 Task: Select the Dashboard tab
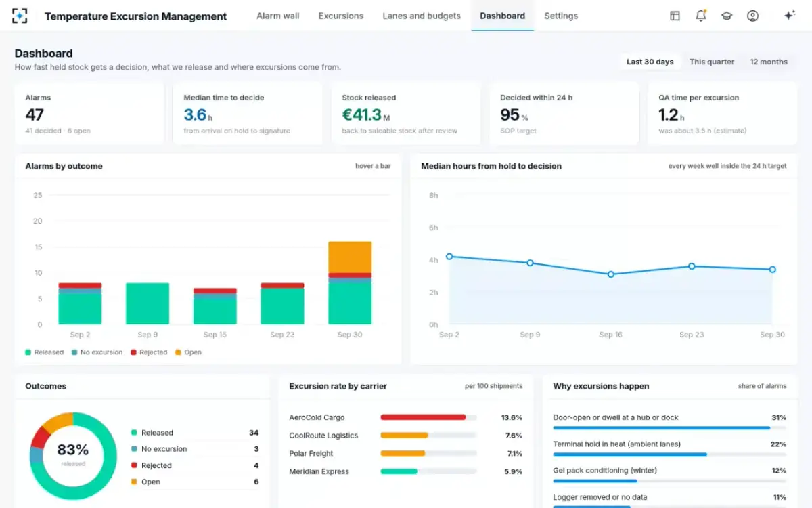[502, 16]
